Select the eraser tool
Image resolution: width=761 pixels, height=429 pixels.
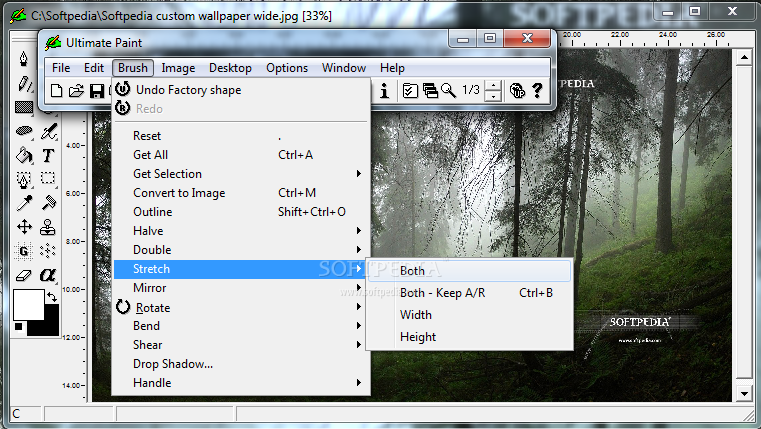24,275
